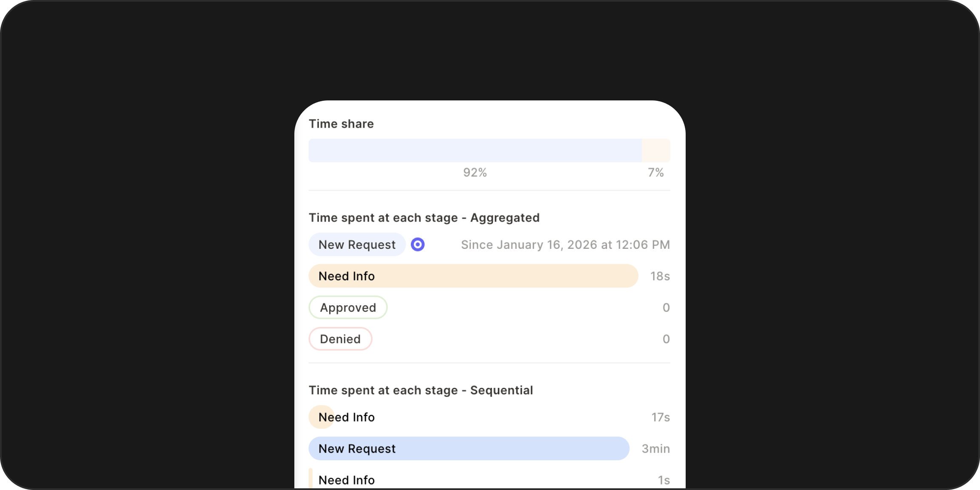Click the 7% label under Time share
The width and height of the screenshot is (980, 490).
655,173
